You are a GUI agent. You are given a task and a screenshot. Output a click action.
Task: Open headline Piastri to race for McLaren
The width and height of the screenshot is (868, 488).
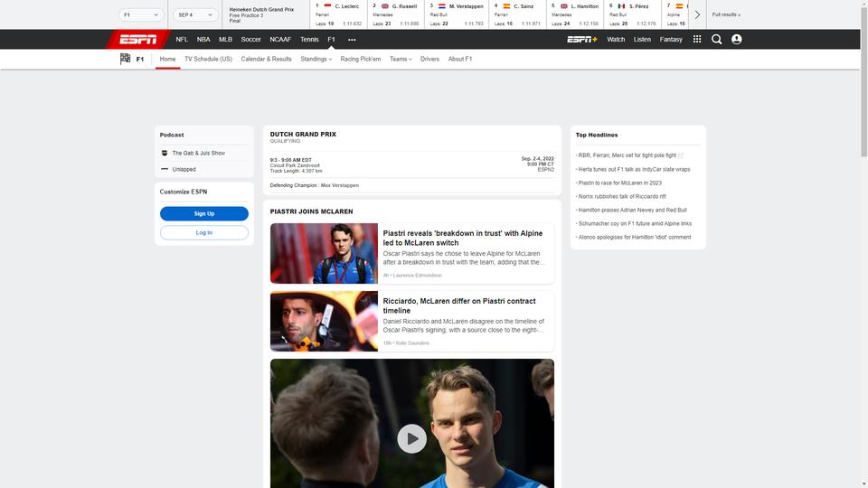[620, 183]
